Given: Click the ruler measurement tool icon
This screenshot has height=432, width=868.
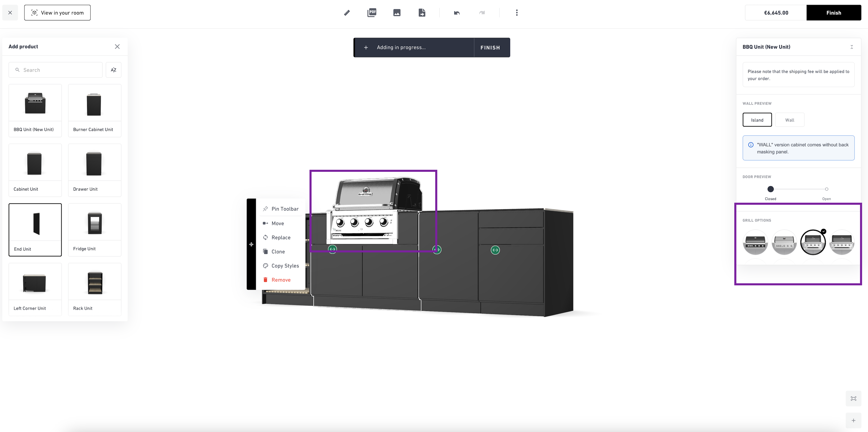Looking at the screenshot, I should tap(347, 13).
